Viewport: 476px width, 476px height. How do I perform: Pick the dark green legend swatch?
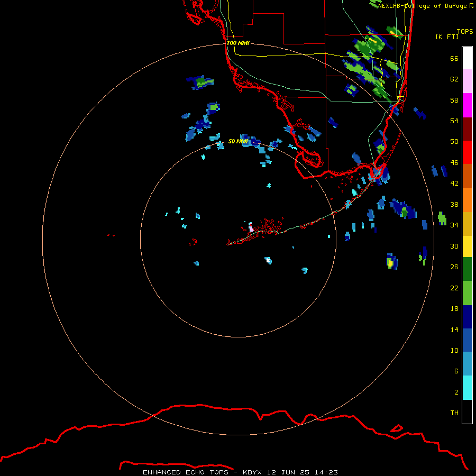pos(467,269)
